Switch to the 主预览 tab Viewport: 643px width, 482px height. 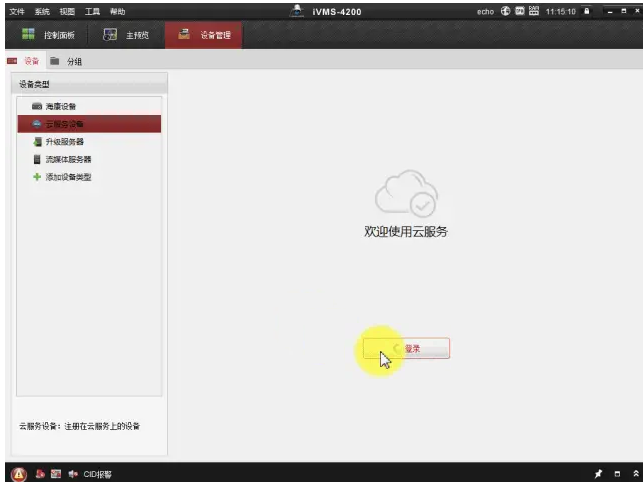(x=126, y=36)
